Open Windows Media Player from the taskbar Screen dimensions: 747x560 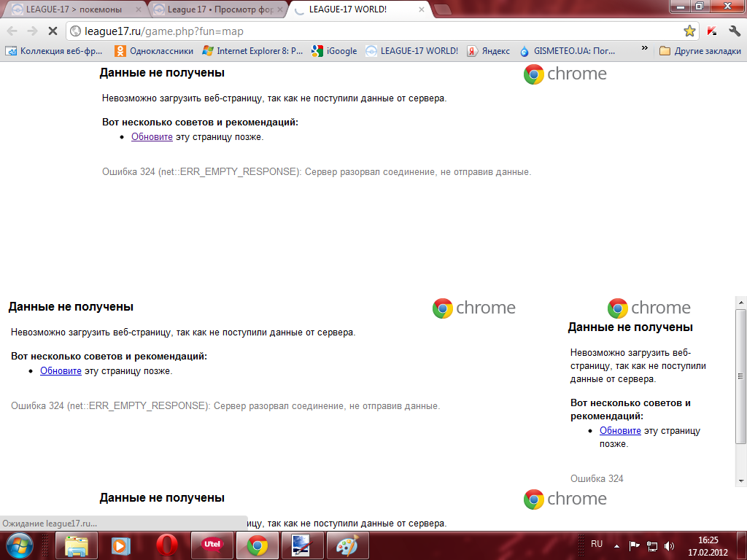pos(122,545)
